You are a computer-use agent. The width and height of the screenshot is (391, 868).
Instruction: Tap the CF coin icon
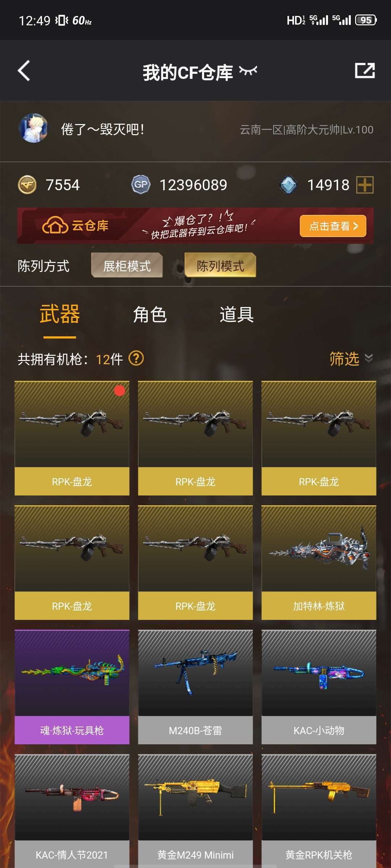pyautogui.click(x=27, y=185)
